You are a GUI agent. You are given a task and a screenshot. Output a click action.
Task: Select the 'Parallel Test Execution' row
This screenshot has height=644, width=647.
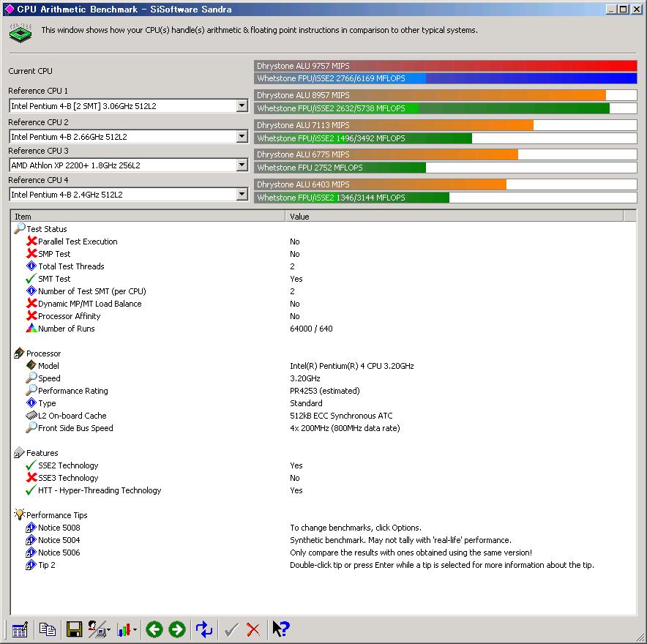[72, 241]
